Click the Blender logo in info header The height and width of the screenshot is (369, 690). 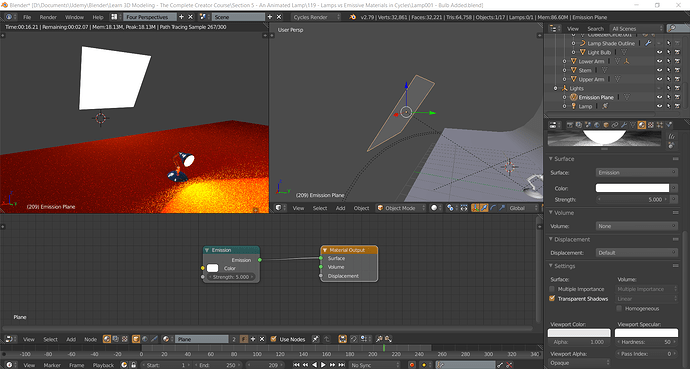point(352,17)
